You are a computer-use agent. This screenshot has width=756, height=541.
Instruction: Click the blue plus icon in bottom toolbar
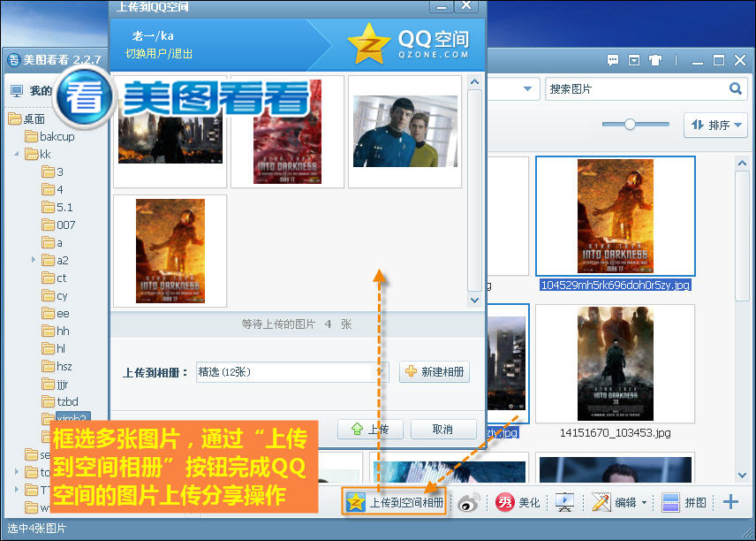730,502
